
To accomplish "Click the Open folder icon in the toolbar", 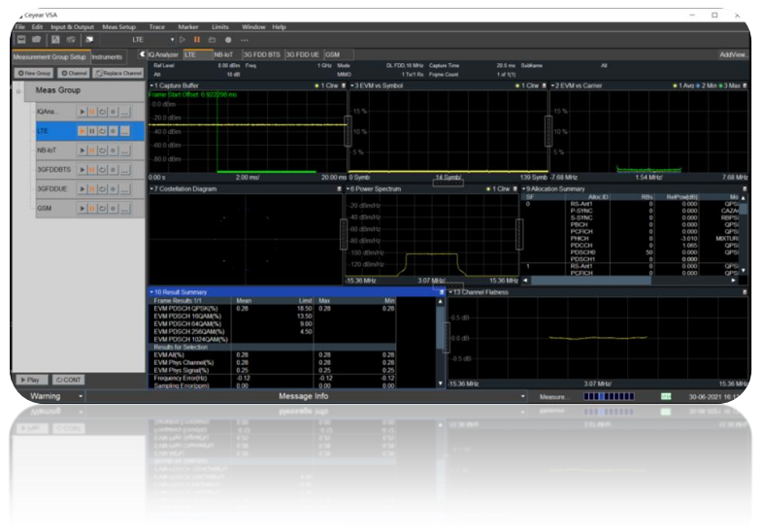I will click(x=36, y=40).
